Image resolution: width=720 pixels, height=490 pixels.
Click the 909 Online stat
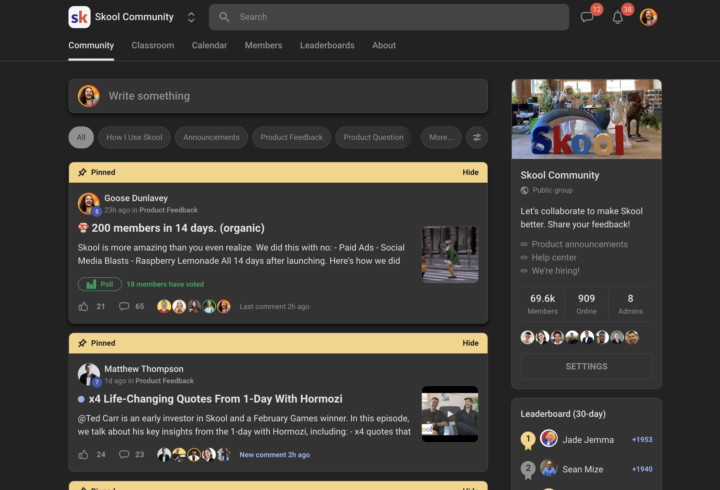586,304
